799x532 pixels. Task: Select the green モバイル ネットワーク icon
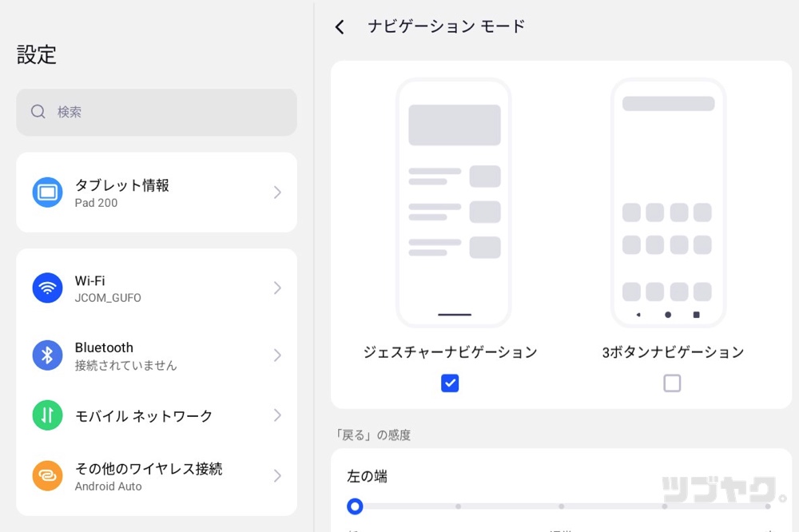coord(47,416)
